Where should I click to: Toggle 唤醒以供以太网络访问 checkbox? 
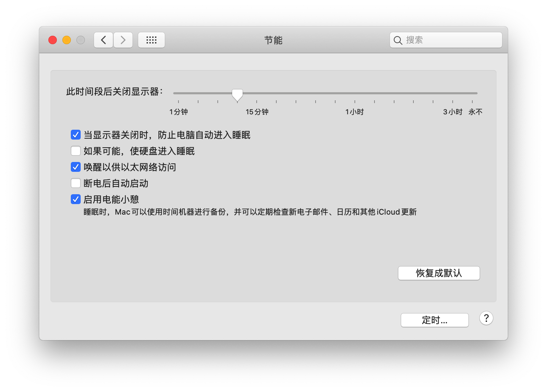pos(76,167)
